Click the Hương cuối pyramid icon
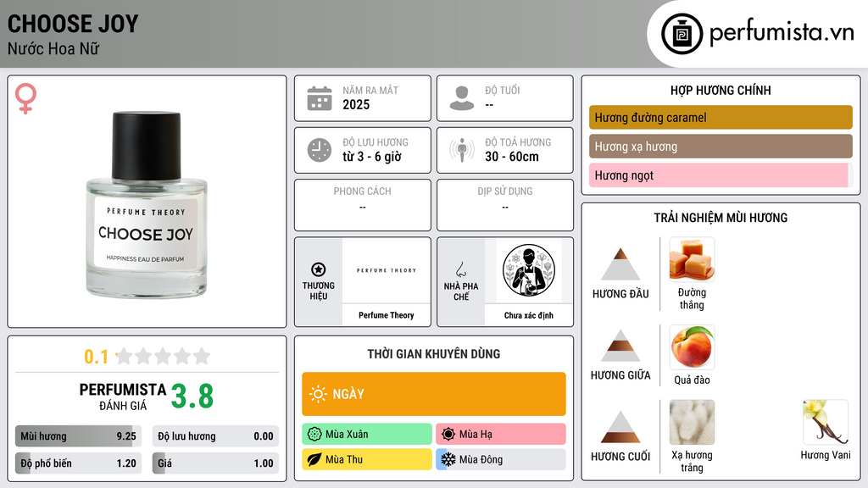Screen dimensions: 868x488 [x=620, y=427]
